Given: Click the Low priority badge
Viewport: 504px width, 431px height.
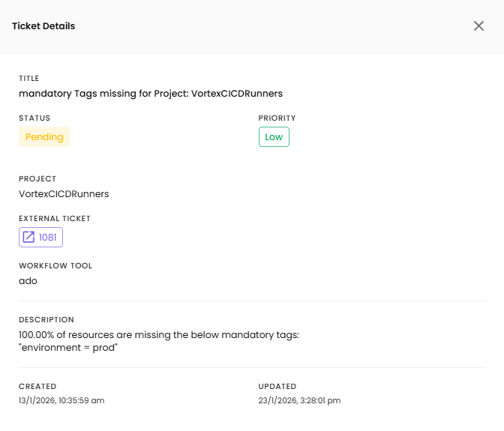Looking at the screenshot, I should pyautogui.click(x=274, y=137).
